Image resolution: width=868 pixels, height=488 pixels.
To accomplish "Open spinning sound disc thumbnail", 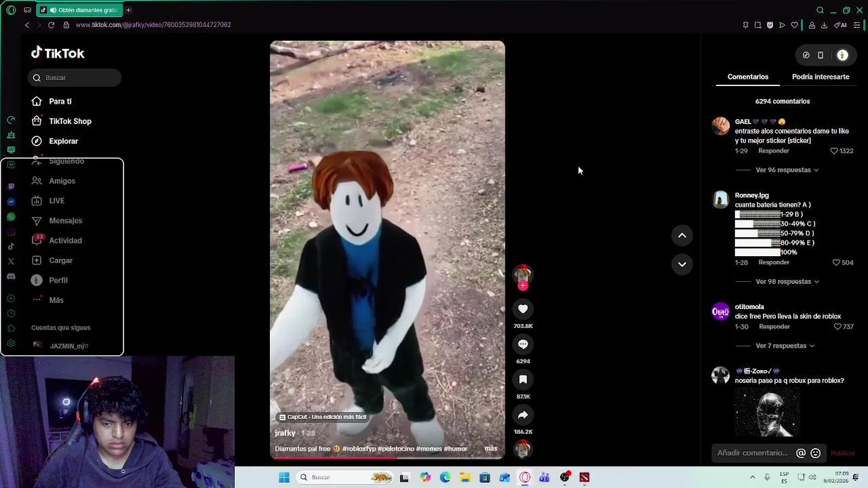I will click(522, 448).
